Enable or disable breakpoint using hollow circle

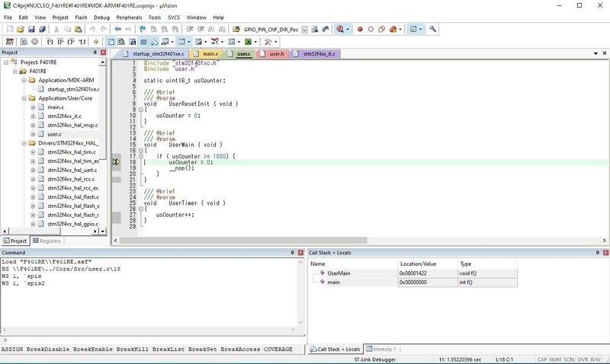tap(371, 29)
